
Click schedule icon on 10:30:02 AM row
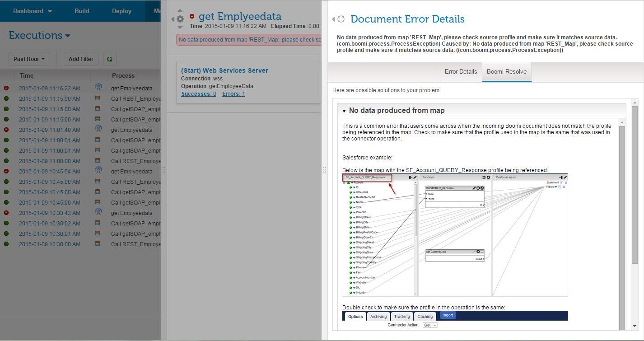(x=97, y=223)
